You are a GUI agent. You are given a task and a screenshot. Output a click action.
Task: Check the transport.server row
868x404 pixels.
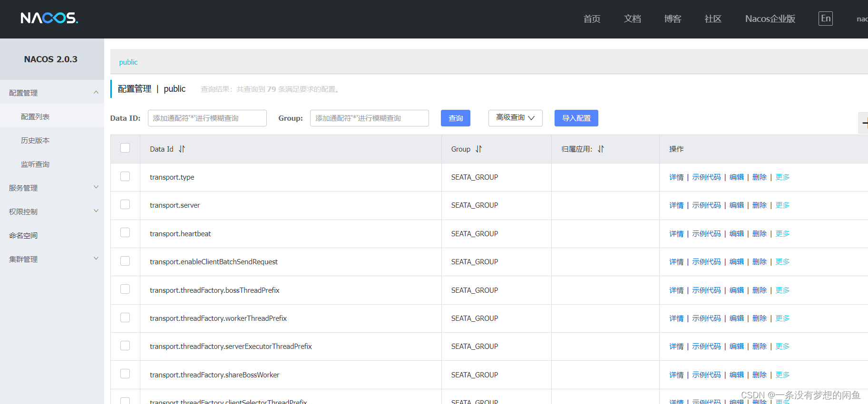pyautogui.click(x=125, y=204)
